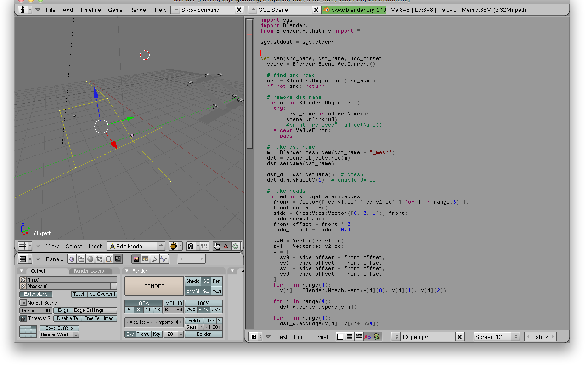Image resolution: width=588 pixels, height=368 pixels.
Task: Open the Edit Mode dropdown
Action: [x=136, y=246]
